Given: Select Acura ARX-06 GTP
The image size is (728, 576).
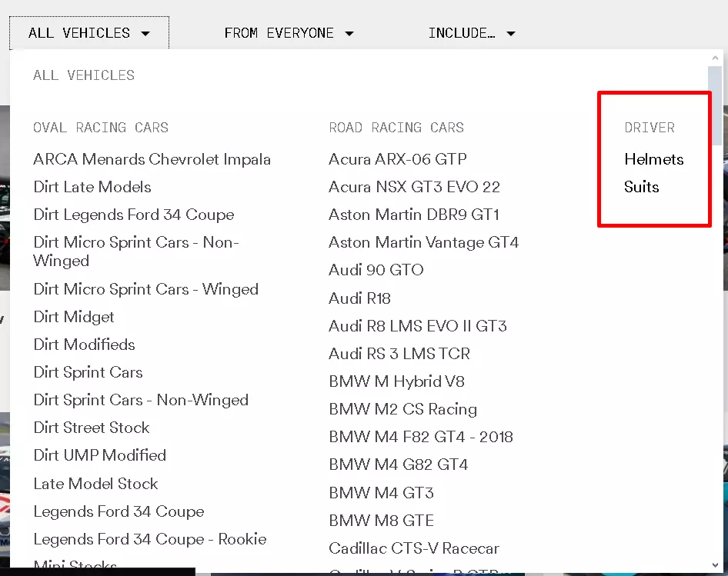Looking at the screenshot, I should (398, 159).
